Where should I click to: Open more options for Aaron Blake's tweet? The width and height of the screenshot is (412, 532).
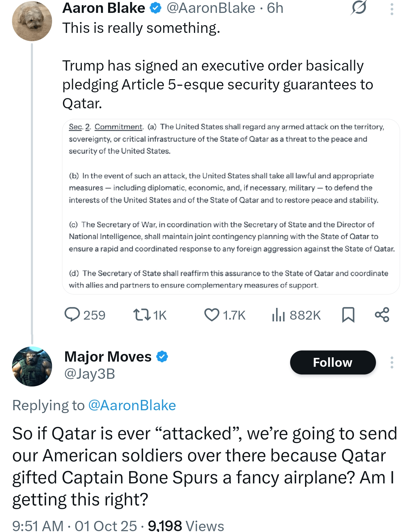(392, 9)
